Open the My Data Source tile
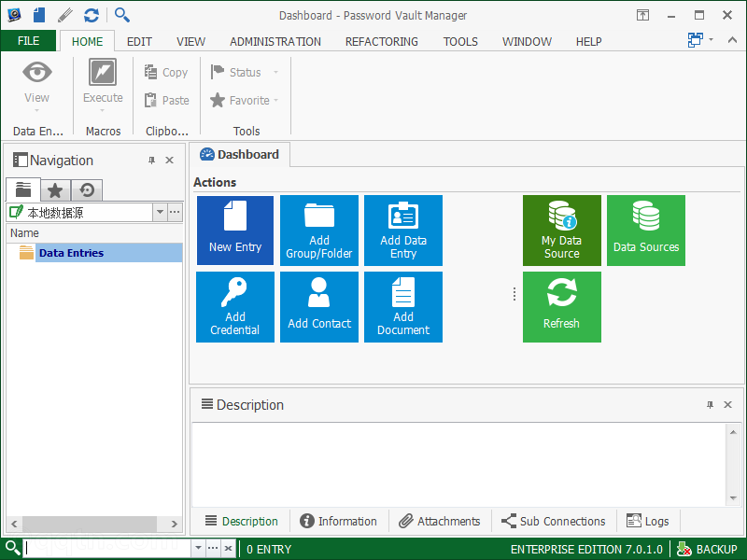The image size is (747, 560). 562,231
